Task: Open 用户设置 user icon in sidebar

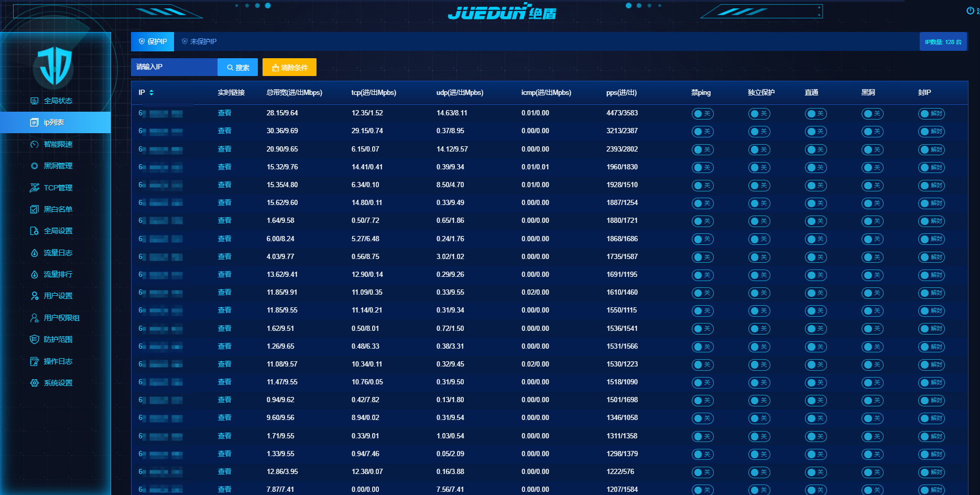Action: (35, 296)
